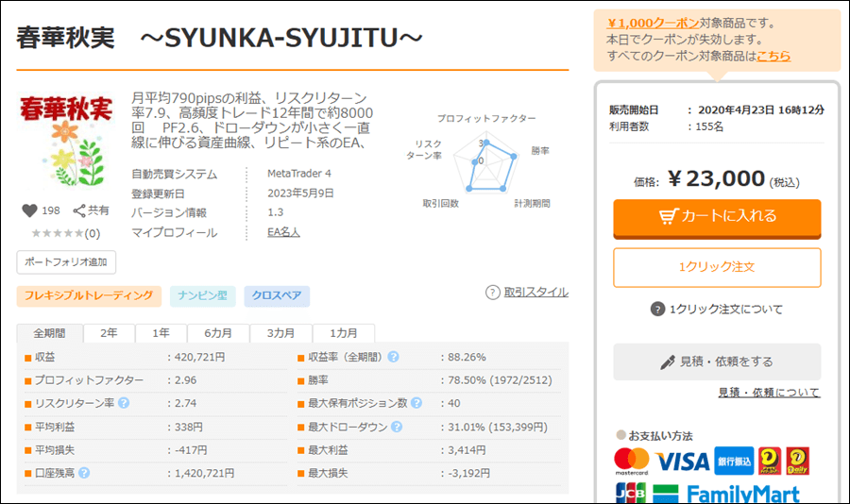Open the EA名人 profile link

283,232
